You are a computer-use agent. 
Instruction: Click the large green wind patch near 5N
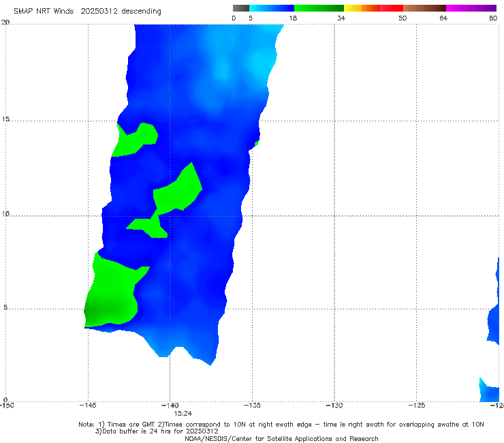pos(112,296)
